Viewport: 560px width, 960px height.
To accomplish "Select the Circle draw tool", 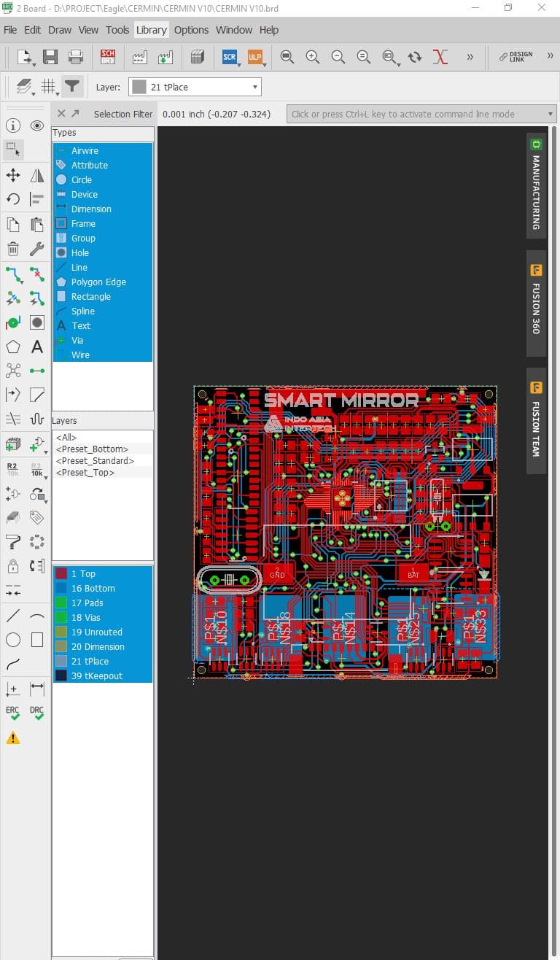I will click(x=13, y=640).
